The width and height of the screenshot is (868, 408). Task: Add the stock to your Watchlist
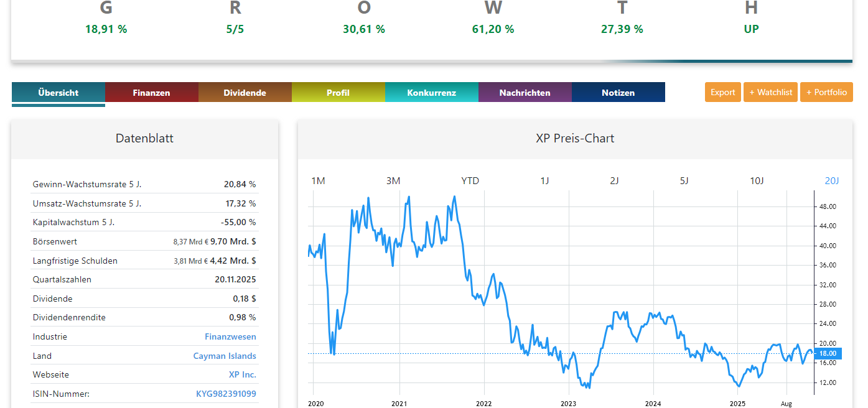pos(770,91)
